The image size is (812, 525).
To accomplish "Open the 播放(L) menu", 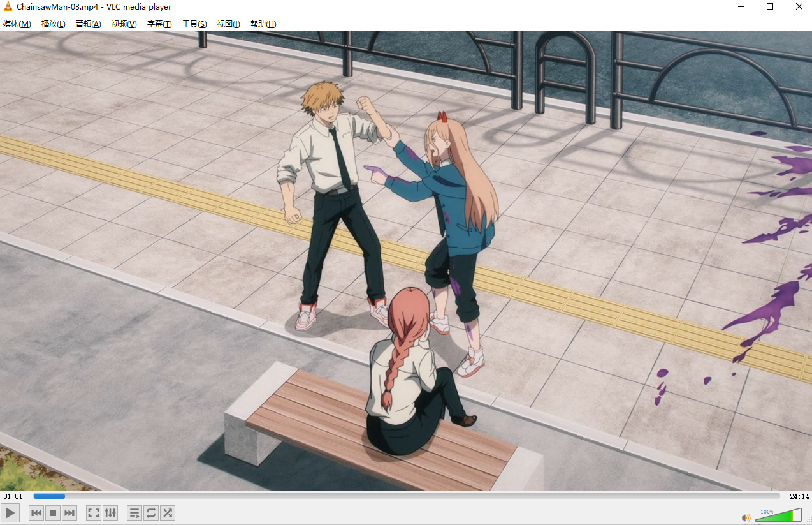I will tap(53, 24).
